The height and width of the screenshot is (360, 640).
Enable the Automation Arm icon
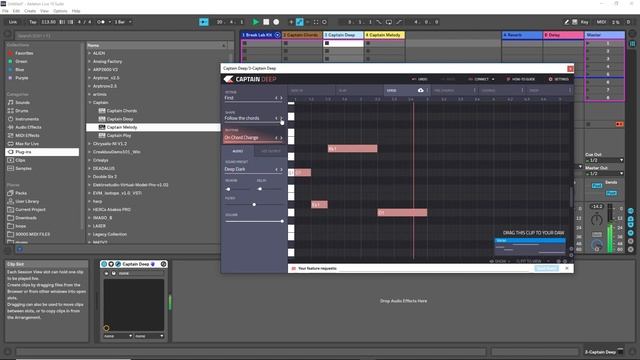[x=300, y=22]
